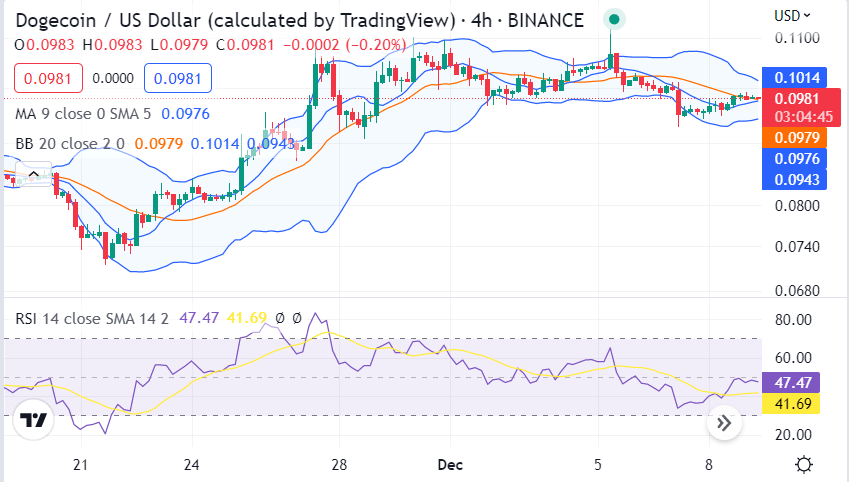Viewport: 849px width, 482px height.
Task: Click the green market status dot
Action: point(614,19)
